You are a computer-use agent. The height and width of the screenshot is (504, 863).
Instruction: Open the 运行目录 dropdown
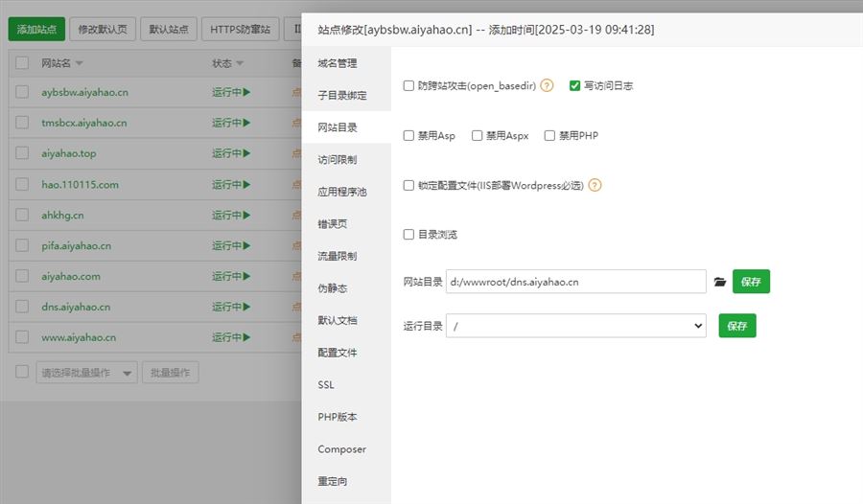coord(575,326)
